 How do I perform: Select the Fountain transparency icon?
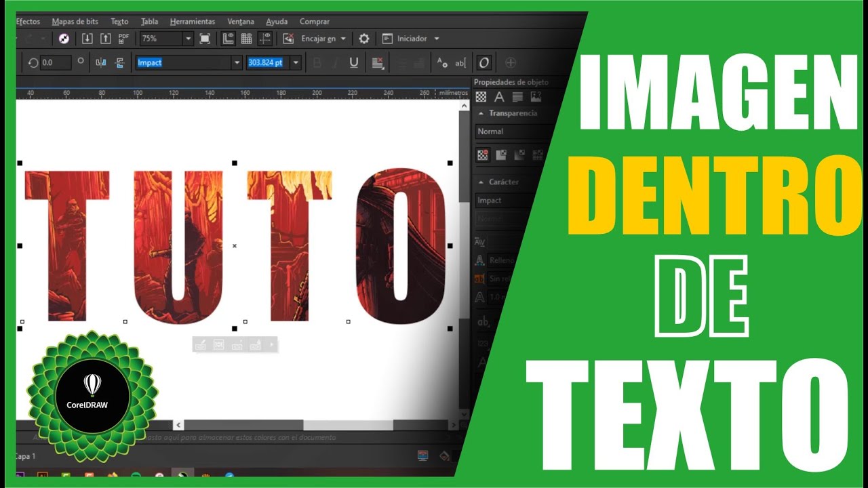[519, 155]
